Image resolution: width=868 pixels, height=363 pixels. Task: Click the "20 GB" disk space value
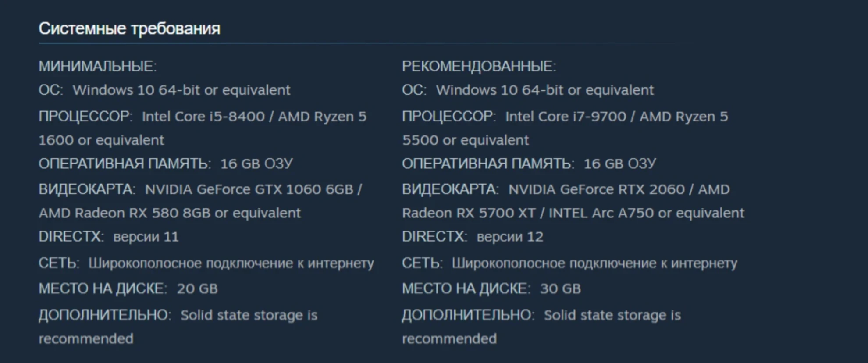point(197,289)
